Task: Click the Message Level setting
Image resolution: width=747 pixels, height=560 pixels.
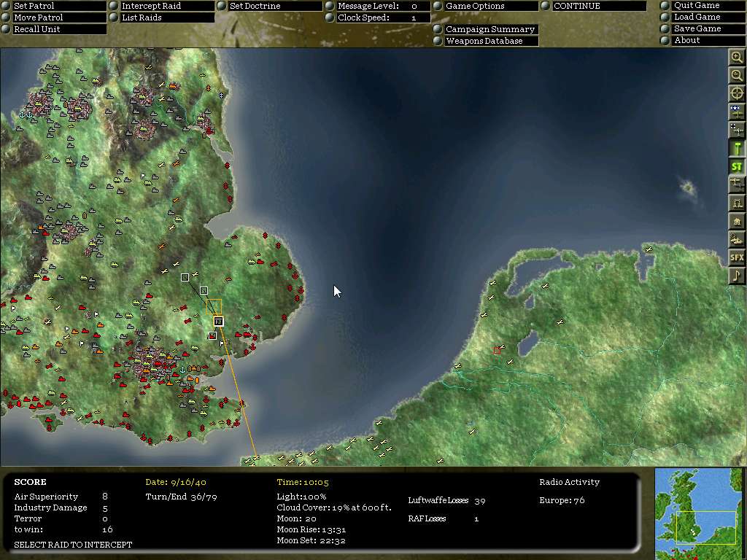Action: click(x=384, y=6)
